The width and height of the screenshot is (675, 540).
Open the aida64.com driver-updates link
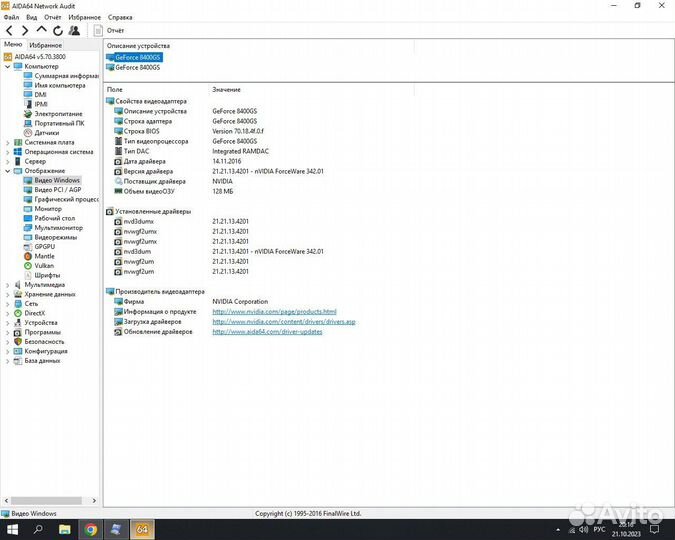click(267, 331)
